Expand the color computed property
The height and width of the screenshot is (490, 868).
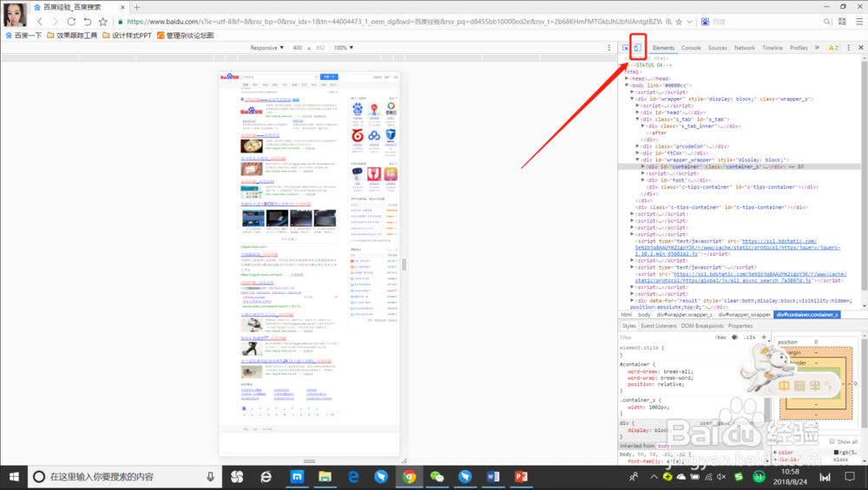(775, 453)
